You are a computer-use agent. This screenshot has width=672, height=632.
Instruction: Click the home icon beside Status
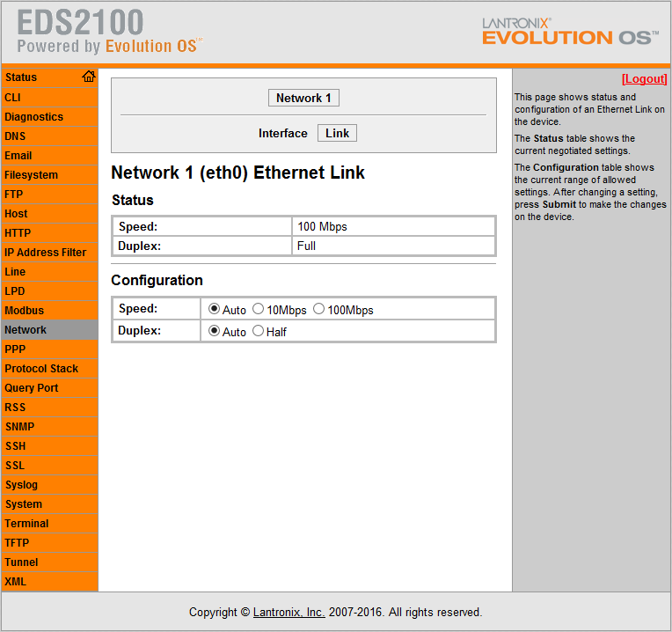89,77
